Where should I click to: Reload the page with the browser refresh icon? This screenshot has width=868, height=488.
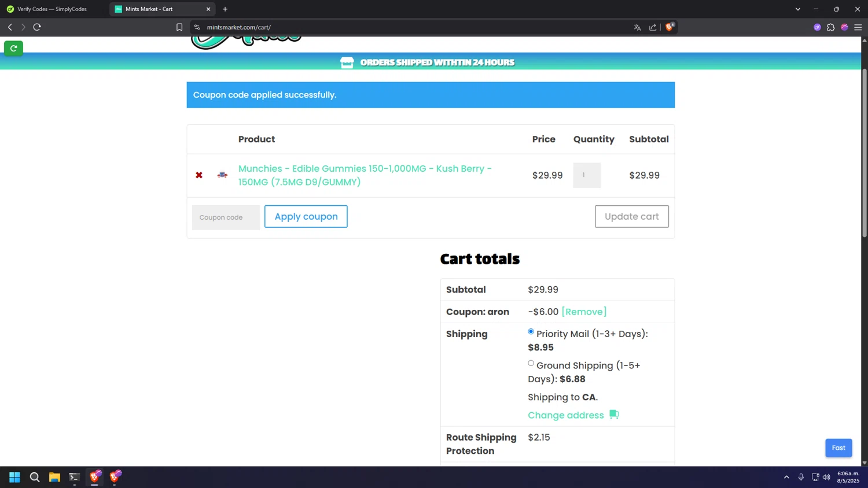[37, 27]
